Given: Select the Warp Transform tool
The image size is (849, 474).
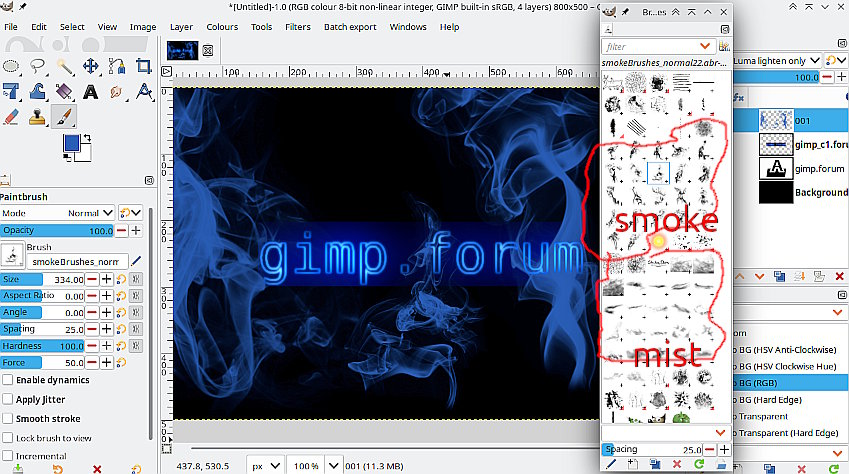Looking at the screenshot, I should point(37,92).
